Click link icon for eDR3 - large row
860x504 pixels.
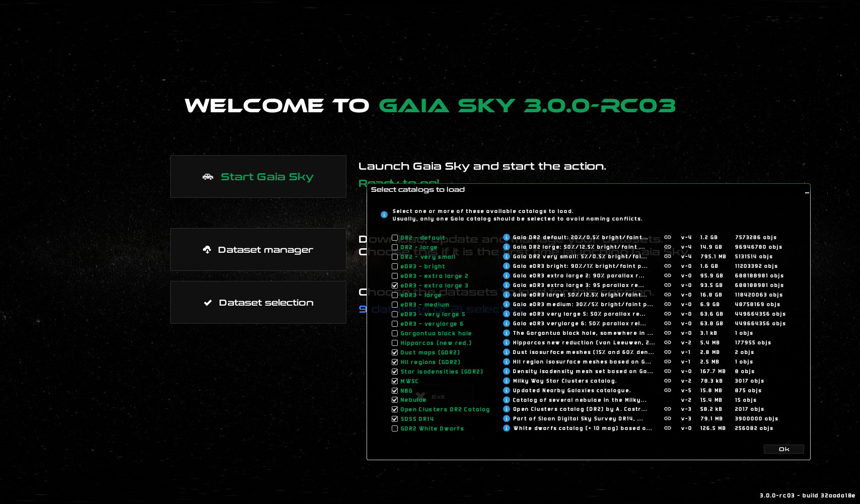pos(668,295)
